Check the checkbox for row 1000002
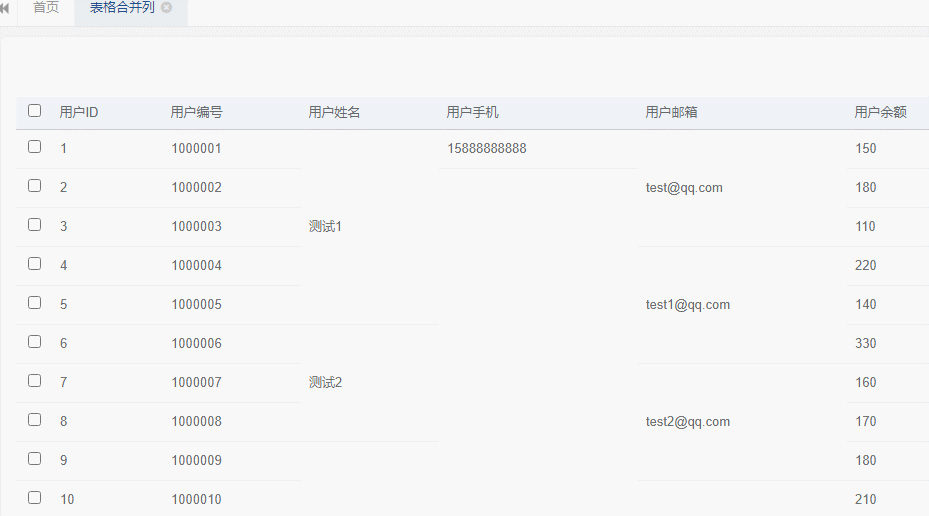This screenshot has width=929, height=516. [34, 186]
